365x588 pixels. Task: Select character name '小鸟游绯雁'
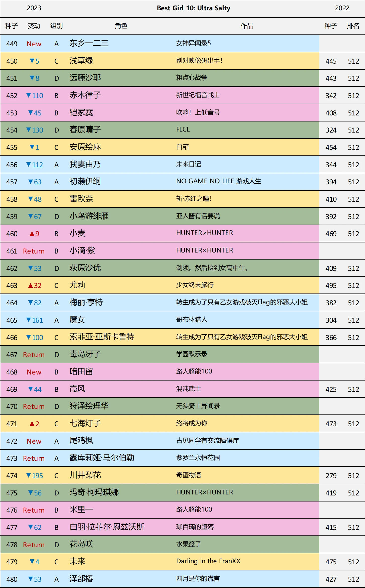89,216
